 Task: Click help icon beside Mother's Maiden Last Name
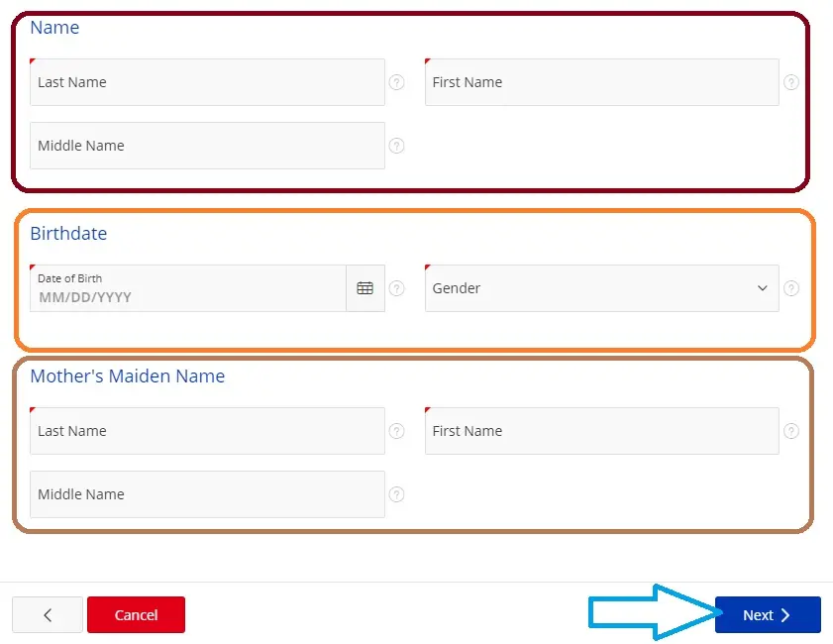pos(396,431)
